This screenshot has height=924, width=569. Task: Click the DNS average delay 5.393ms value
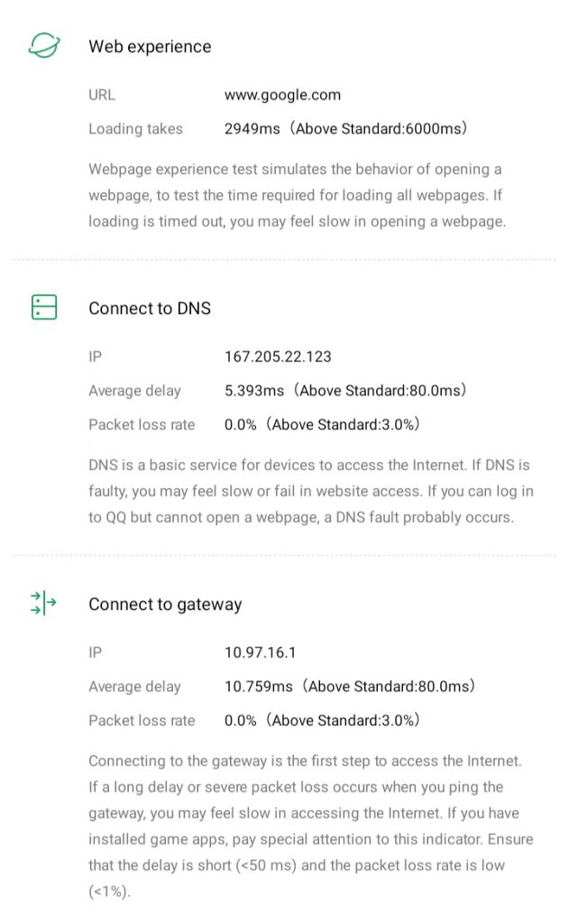255,391
